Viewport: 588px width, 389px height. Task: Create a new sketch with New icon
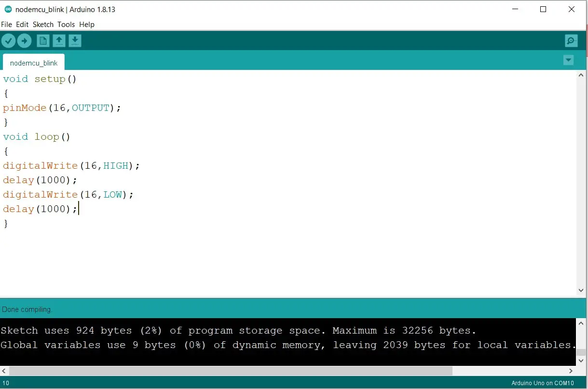[43, 41]
